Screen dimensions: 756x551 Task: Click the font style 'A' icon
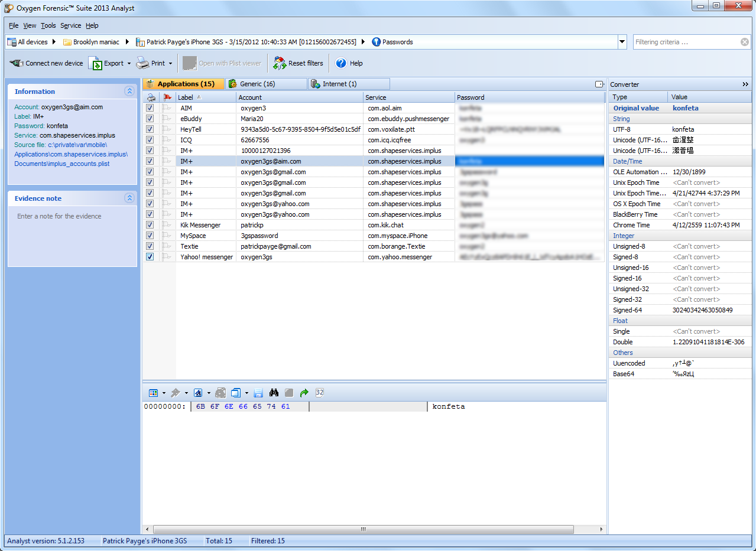199,393
